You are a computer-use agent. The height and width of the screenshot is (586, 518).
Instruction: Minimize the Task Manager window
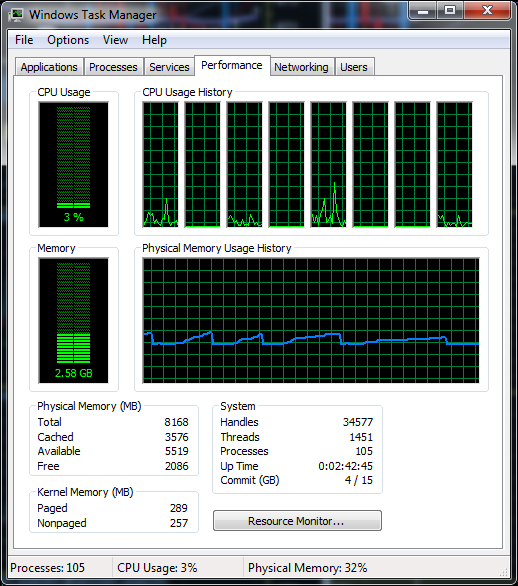tap(422, 10)
